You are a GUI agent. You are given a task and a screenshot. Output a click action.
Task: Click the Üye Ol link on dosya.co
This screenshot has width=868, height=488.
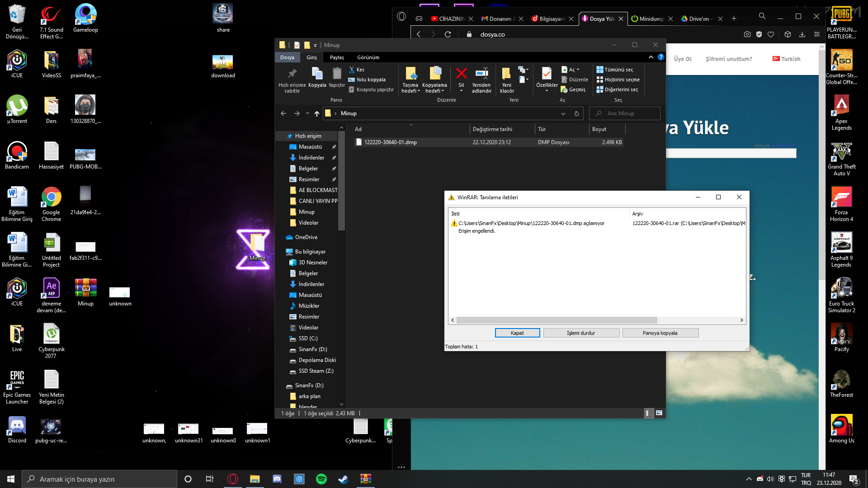click(683, 59)
